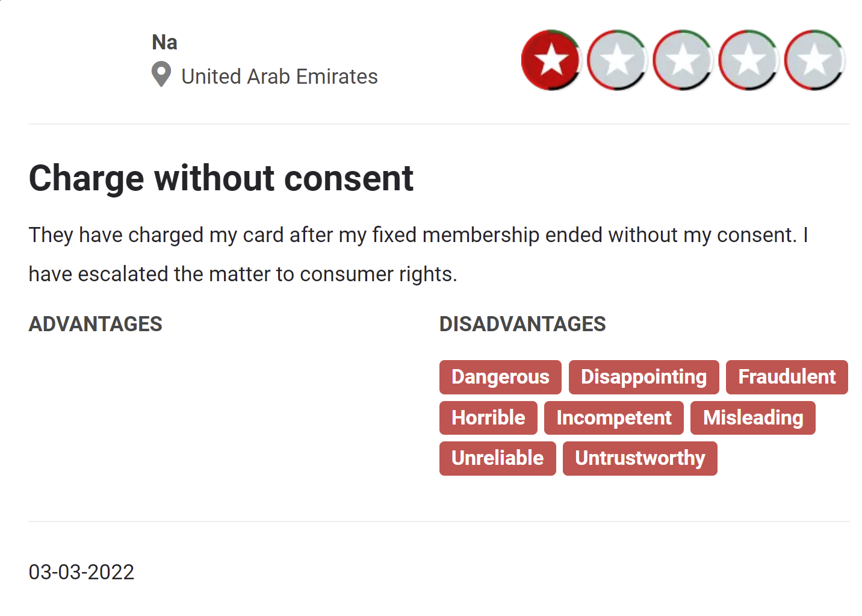This screenshot has width=862, height=616.
Task: Select the Disappointing tag
Action: (643, 377)
